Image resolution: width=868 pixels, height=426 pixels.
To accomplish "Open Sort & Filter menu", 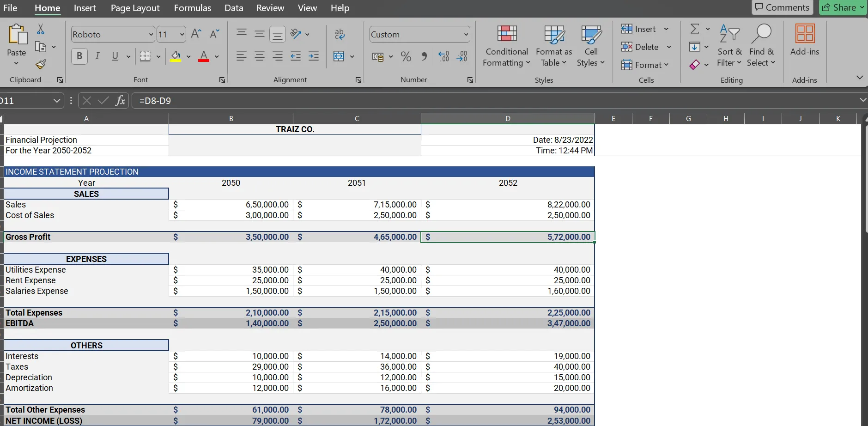I will 729,46.
